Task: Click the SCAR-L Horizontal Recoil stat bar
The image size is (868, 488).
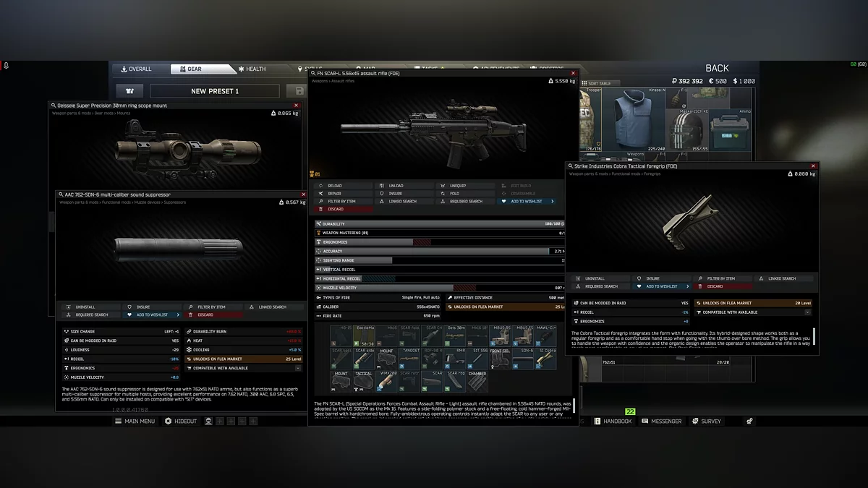Action: point(440,278)
